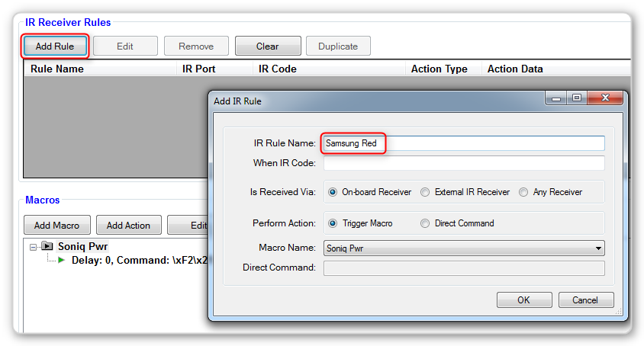Select the Soniq Pwr macro item
This screenshot has height=346, width=644.
83,247
